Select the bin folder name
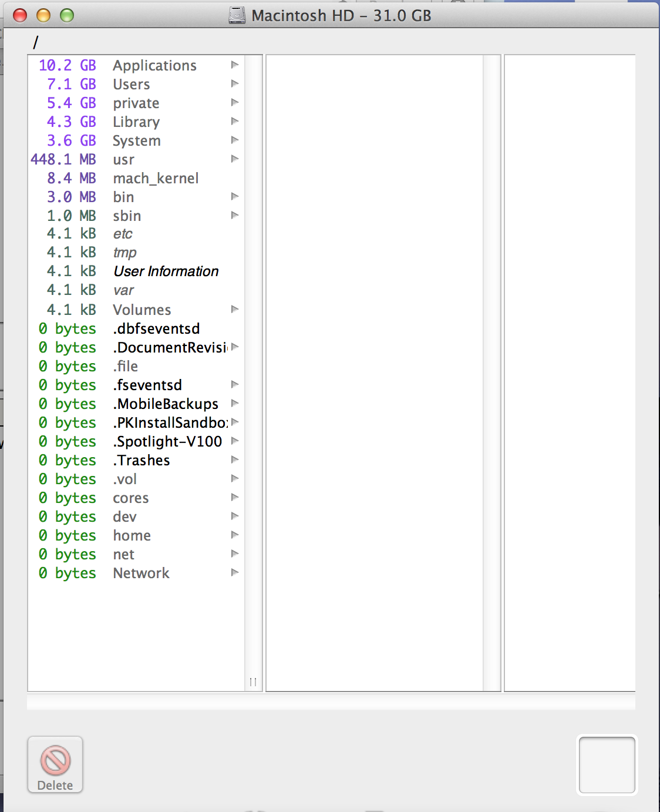Screen dimensions: 660x812 pyautogui.click(x=123, y=197)
